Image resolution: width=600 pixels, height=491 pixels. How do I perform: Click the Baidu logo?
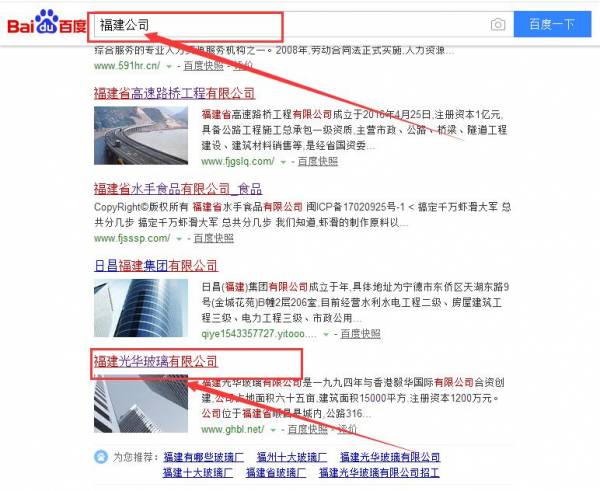(47, 23)
